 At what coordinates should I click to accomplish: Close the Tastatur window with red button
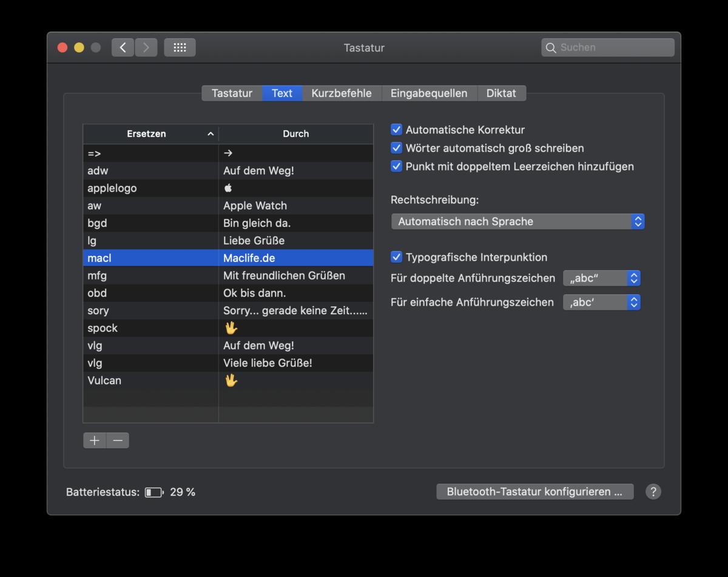tap(62, 47)
